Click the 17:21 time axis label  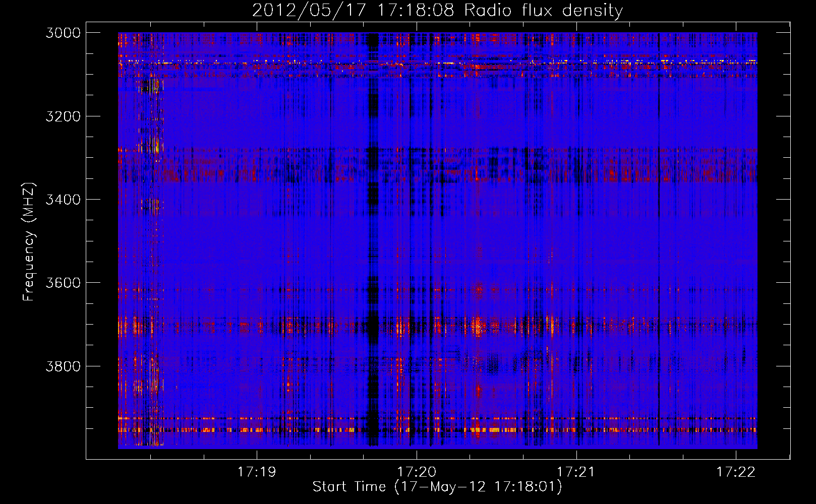pyautogui.click(x=576, y=472)
